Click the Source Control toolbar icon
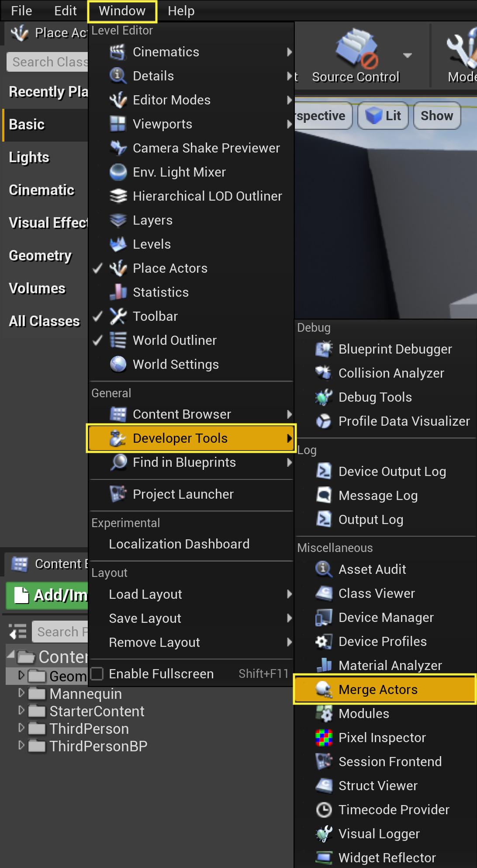This screenshot has height=868, width=477. coord(356,49)
